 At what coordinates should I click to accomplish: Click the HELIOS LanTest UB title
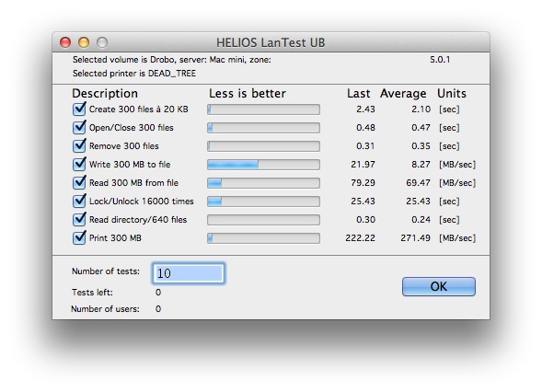point(271,42)
